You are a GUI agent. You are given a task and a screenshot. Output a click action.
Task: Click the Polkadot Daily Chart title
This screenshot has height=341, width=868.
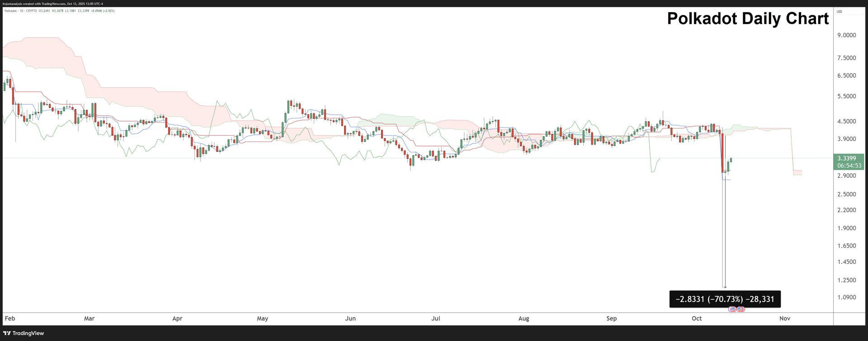[748, 19]
